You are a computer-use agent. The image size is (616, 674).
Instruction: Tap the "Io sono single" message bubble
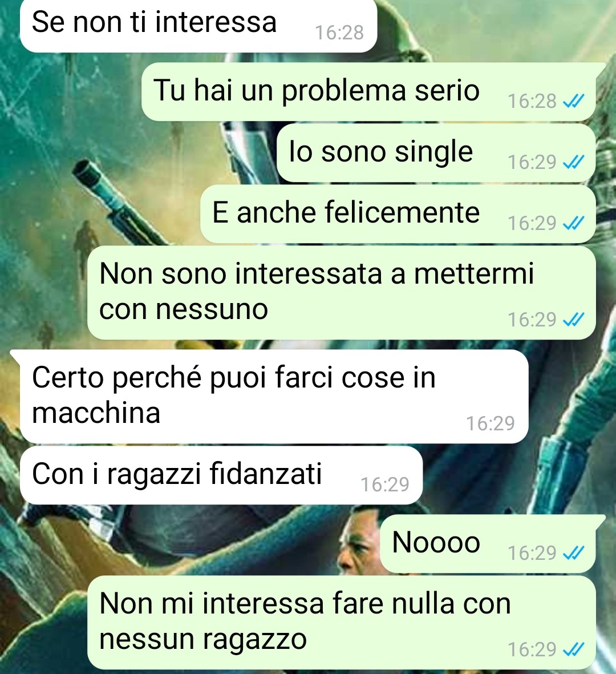[436, 152]
